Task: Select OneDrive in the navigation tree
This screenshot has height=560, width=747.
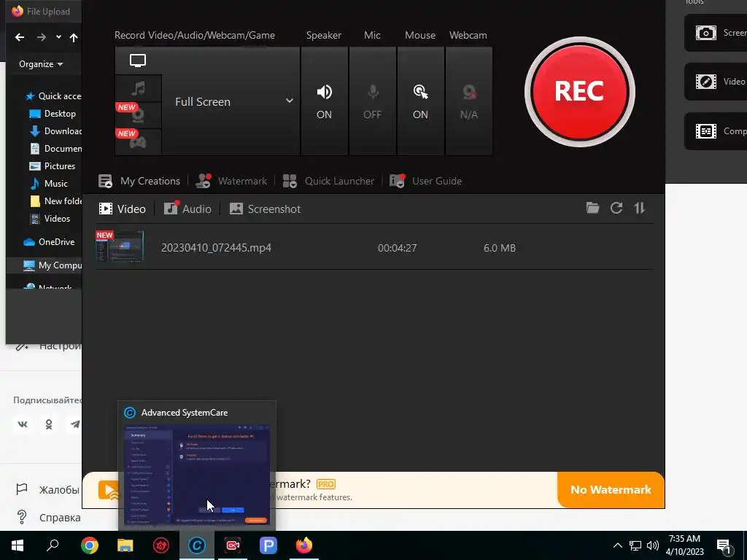Action: 49,242
